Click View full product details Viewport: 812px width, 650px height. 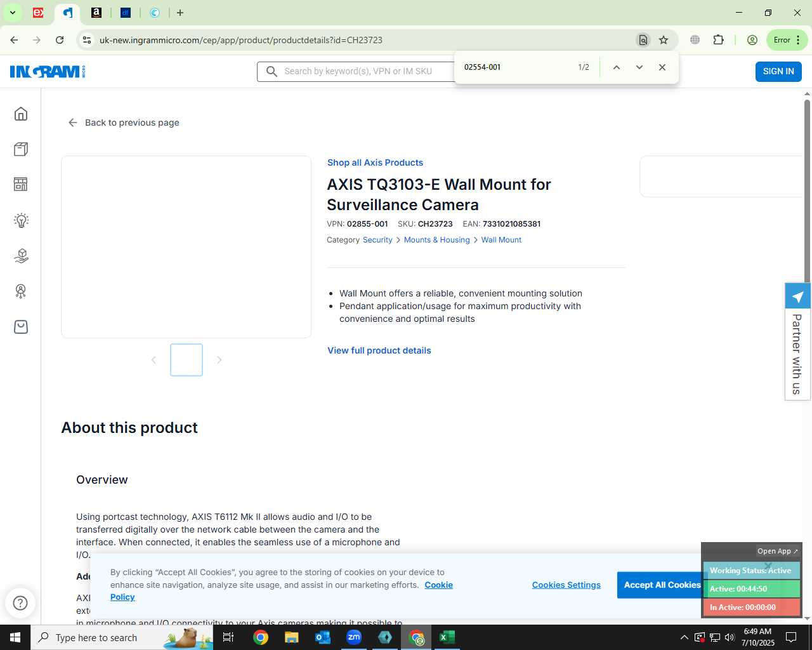coord(379,350)
